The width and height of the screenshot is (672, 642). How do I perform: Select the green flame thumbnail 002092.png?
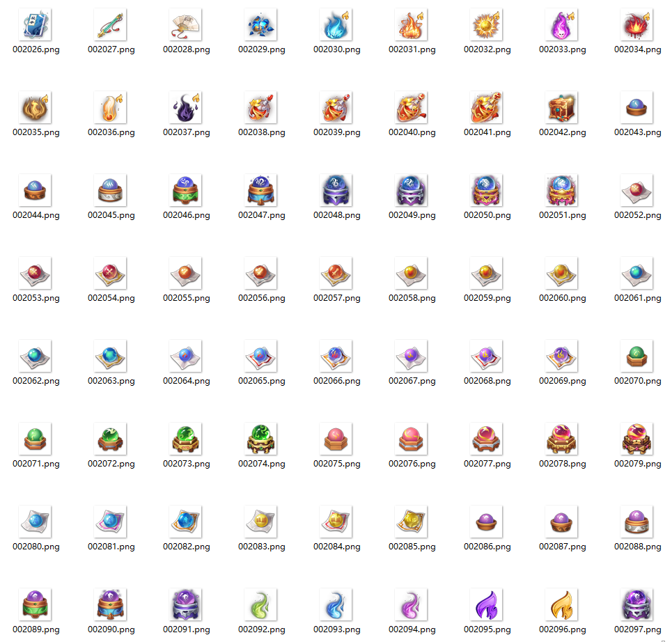tap(261, 604)
